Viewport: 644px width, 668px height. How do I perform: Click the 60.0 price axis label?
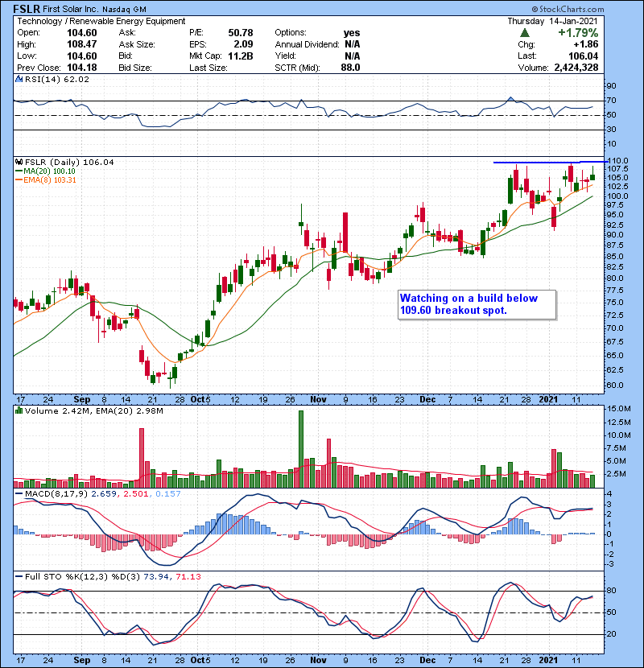pos(614,385)
